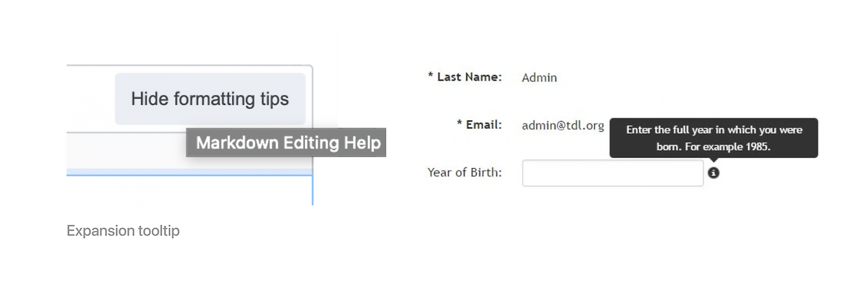Click the info icon beside Year of Birth
The width and height of the screenshot is (868, 293).
[x=713, y=173]
